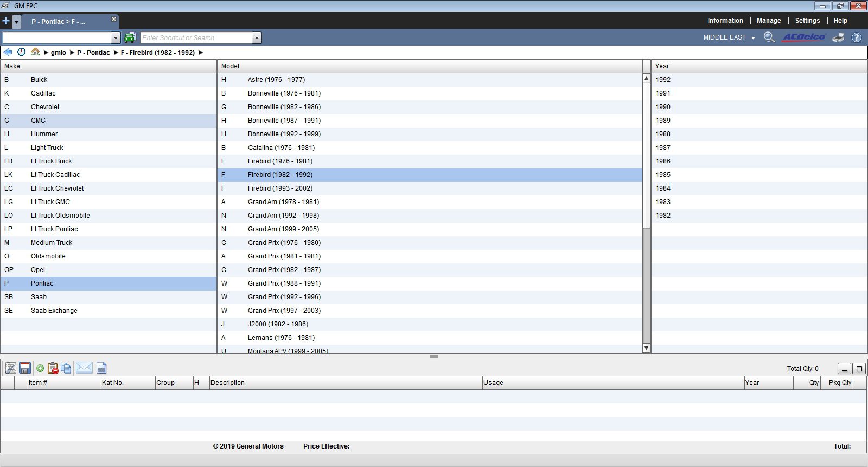The image size is (868, 467).
Task: Click the Model list scroll up arrow
Action: coord(646,78)
